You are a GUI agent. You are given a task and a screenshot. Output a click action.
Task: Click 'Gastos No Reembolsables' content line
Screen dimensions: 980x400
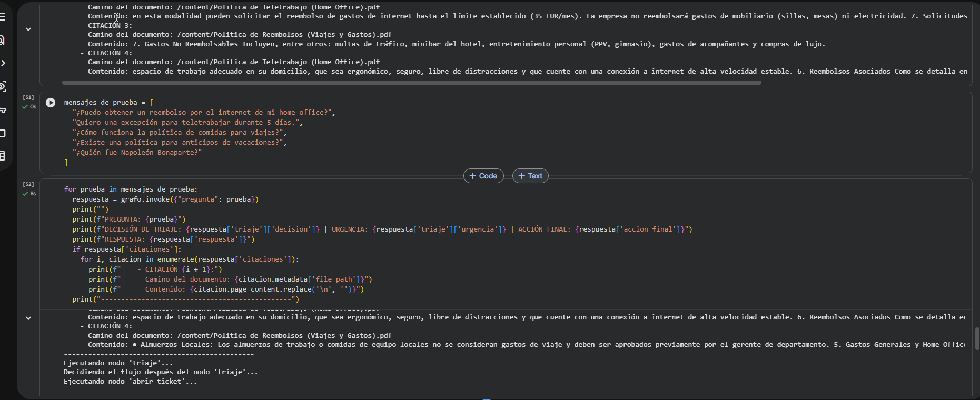click(457, 44)
